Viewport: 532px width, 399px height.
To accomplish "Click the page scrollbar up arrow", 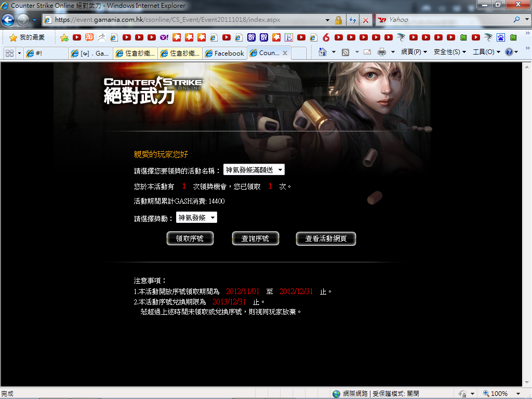I will click(527, 67).
